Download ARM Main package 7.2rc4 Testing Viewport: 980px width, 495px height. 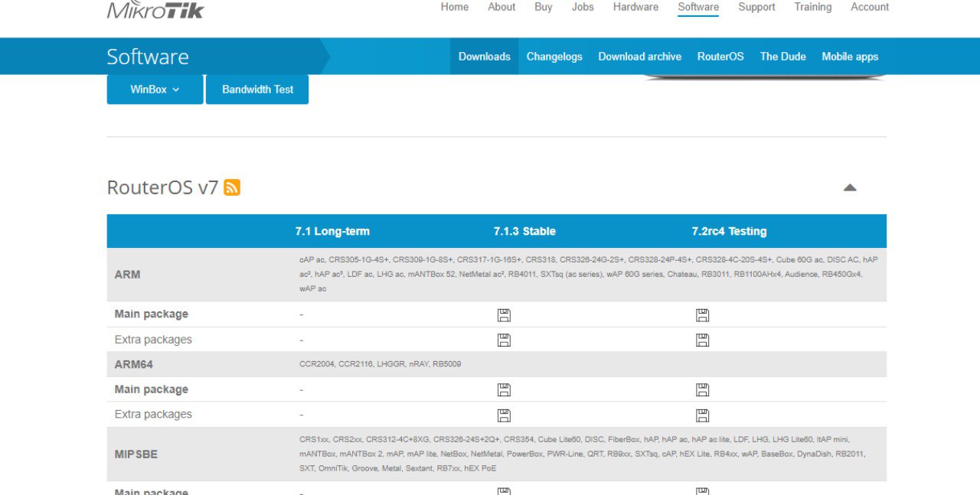(x=702, y=314)
